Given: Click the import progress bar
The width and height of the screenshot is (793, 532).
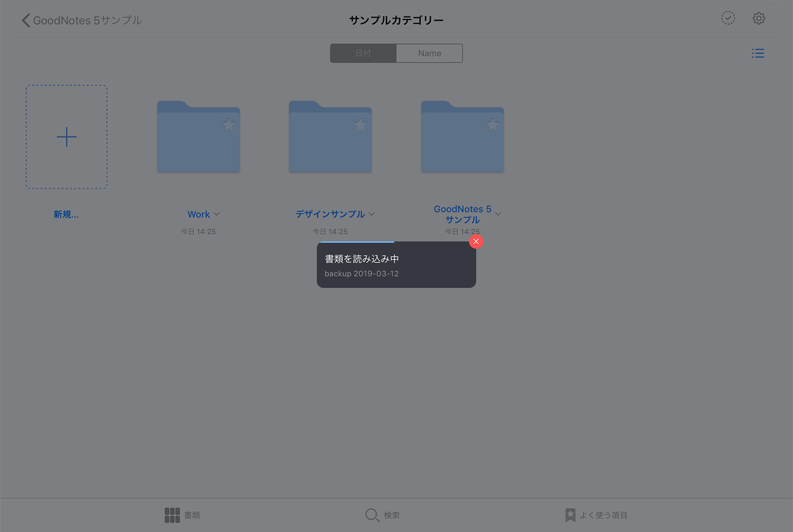Looking at the screenshot, I should point(358,242).
